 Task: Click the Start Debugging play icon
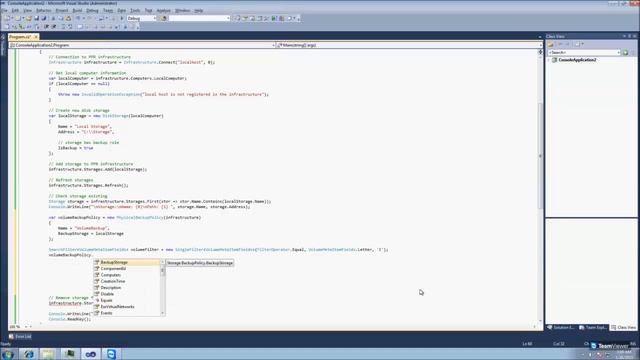(121, 18)
